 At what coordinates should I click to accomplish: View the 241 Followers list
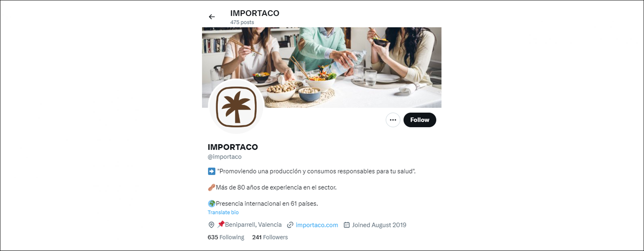pyautogui.click(x=270, y=237)
